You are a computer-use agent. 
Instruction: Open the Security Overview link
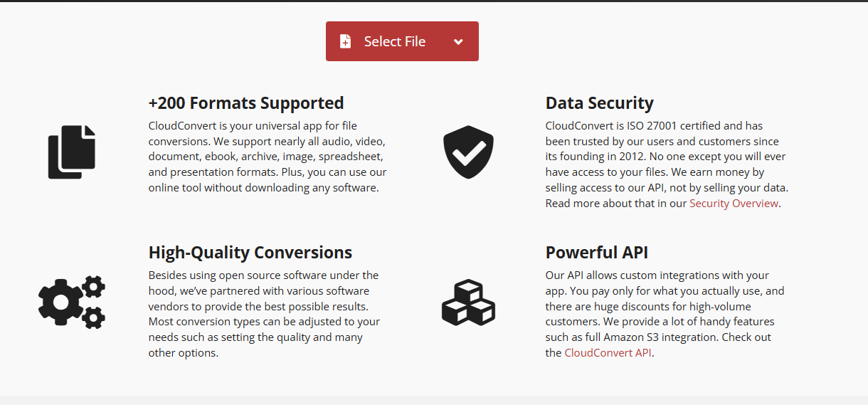734,204
